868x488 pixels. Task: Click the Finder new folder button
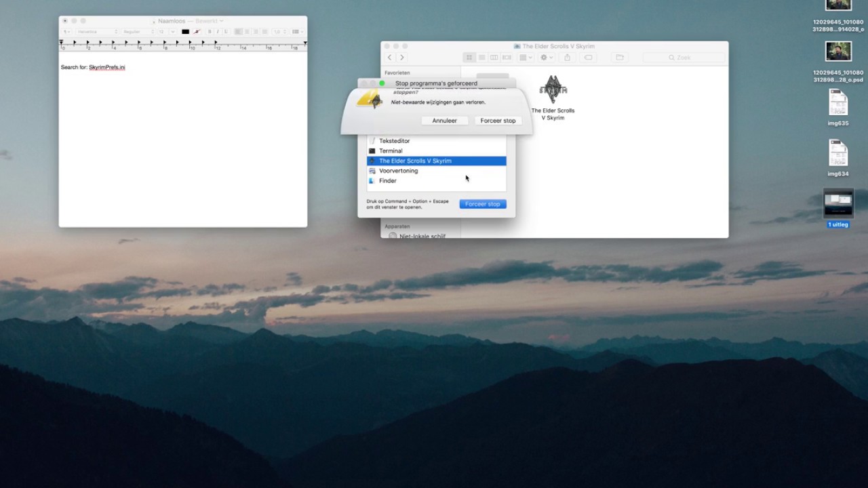(x=620, y=58)
